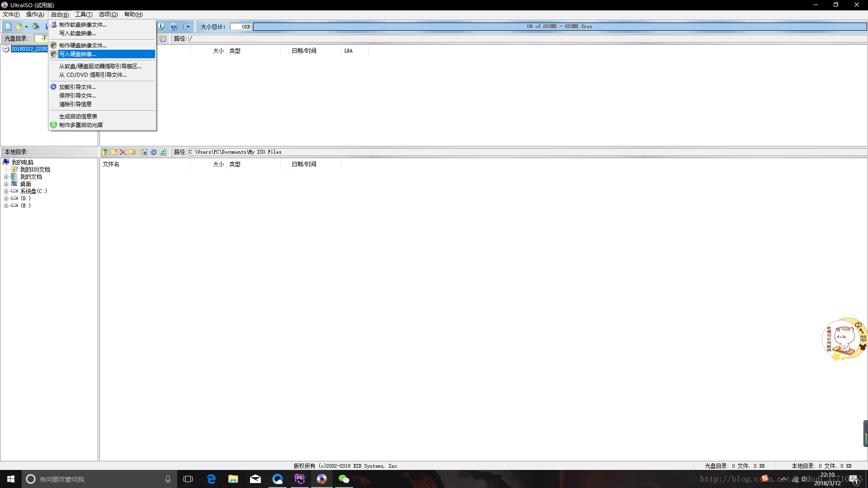This screenshot has height=488, width=868.
Task: Click the Go up one level arrow icon
Action: click(105, 152)
